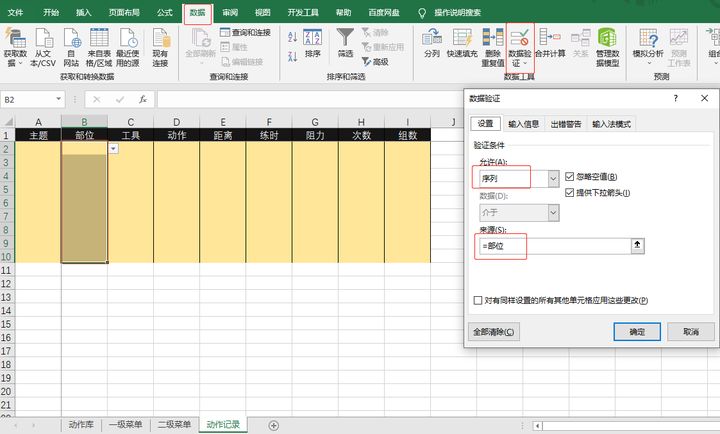Screen dimensions: 720x434
Task: Click the formula bar input
Action: [310, 99]
